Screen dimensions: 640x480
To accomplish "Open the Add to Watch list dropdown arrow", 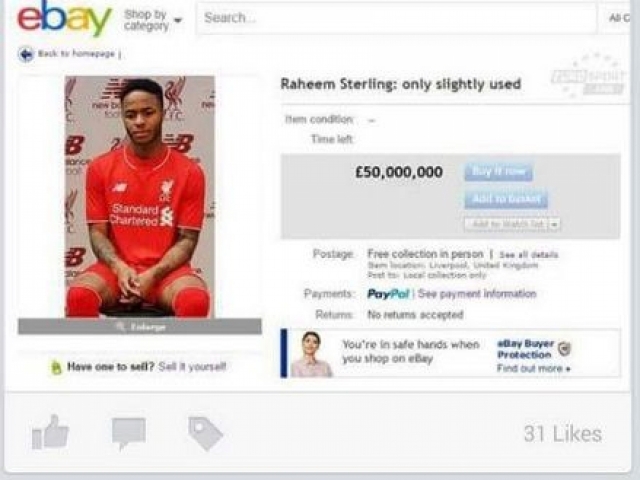I will 554,224.
